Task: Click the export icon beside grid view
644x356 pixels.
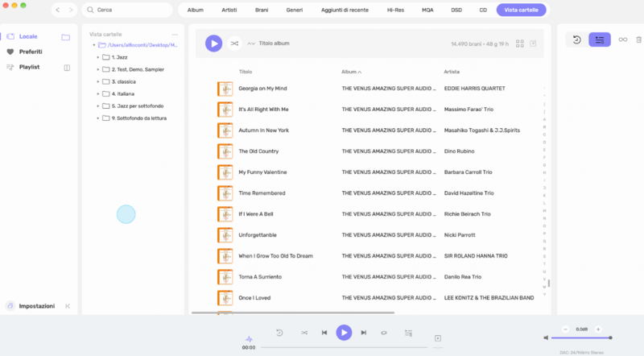Action: (x=533, y=43)
